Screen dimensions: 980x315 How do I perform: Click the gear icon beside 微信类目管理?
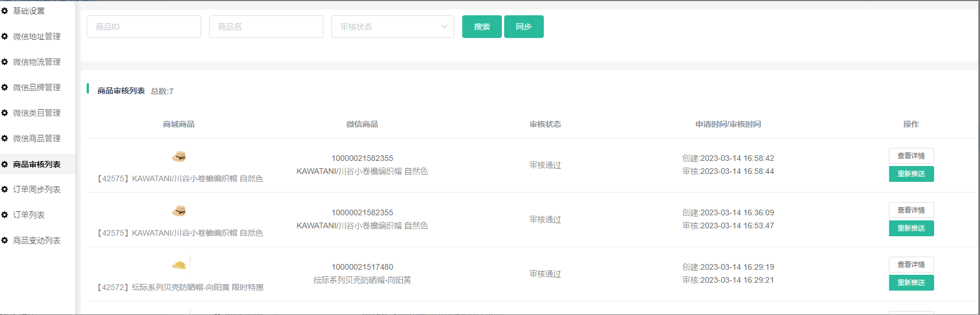tap(5, 113)
